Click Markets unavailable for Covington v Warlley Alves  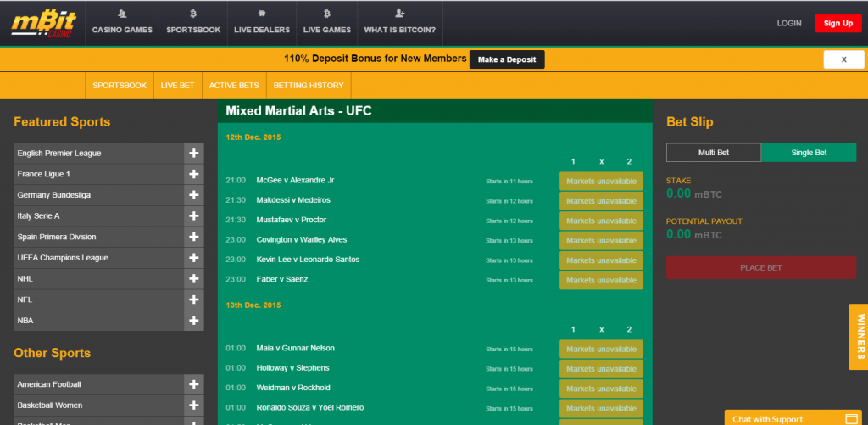601,240
